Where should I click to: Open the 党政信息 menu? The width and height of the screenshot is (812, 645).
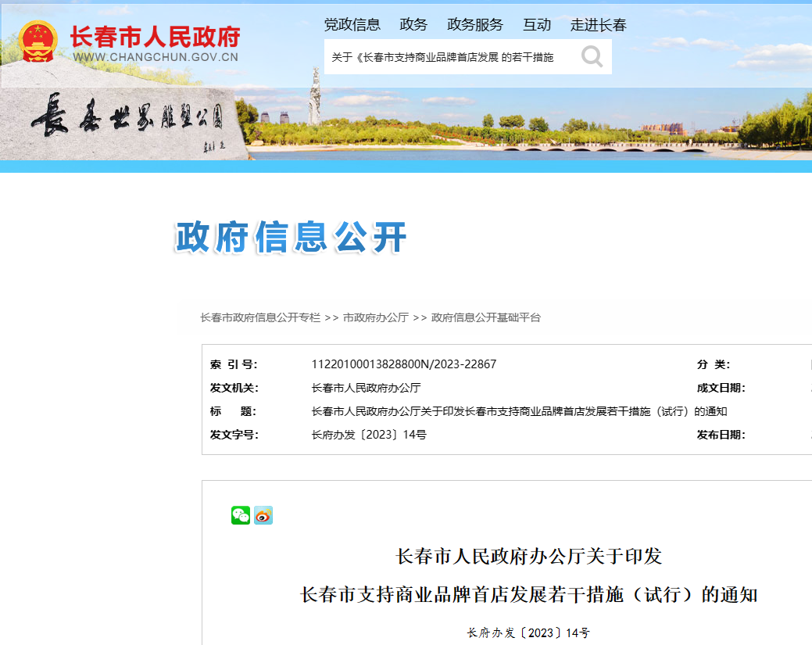[351, 24]
